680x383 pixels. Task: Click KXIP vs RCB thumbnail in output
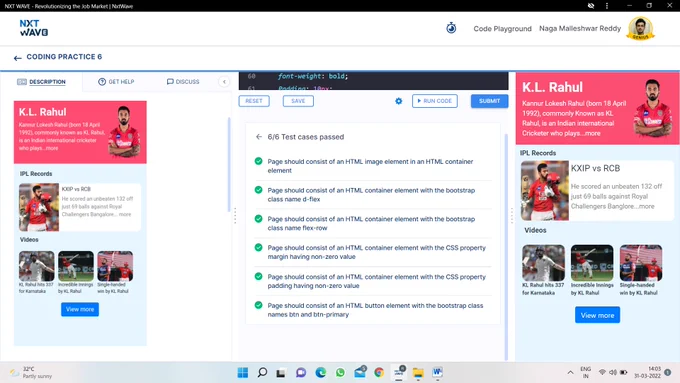[545, 190]
